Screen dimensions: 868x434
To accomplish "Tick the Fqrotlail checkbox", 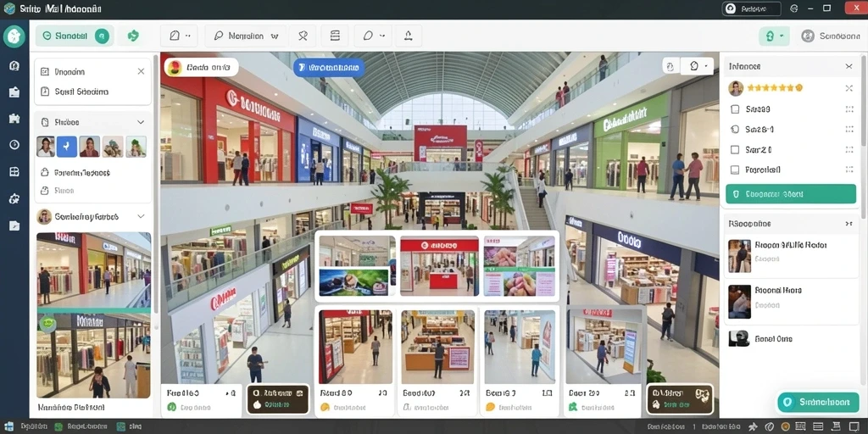I will (x=735, y=170).
